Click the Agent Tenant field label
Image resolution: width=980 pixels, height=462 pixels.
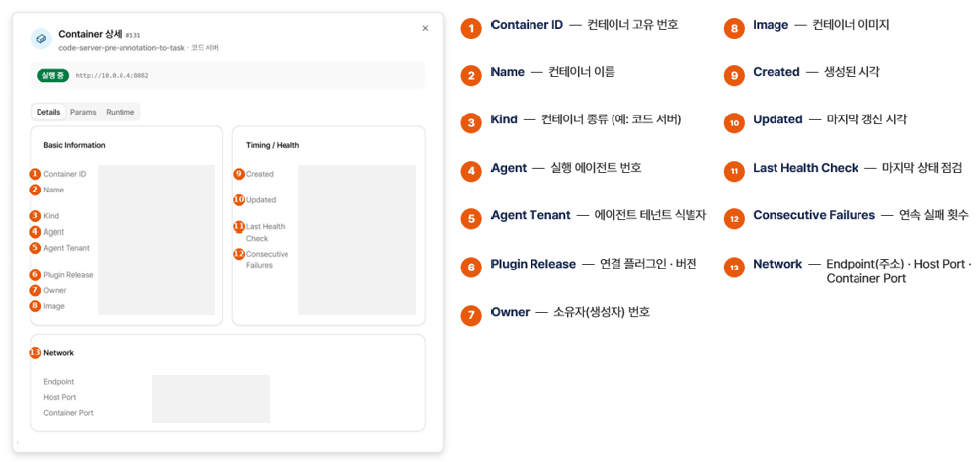coord(66,248)
